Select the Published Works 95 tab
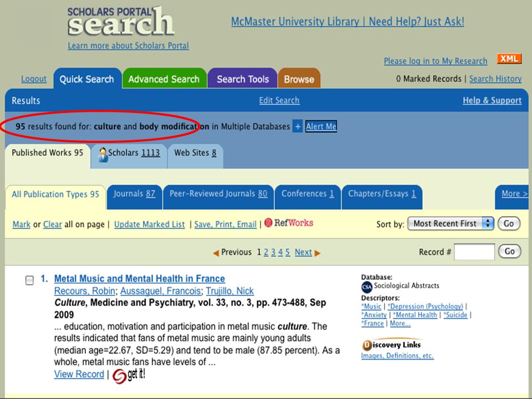 [48, 155]
